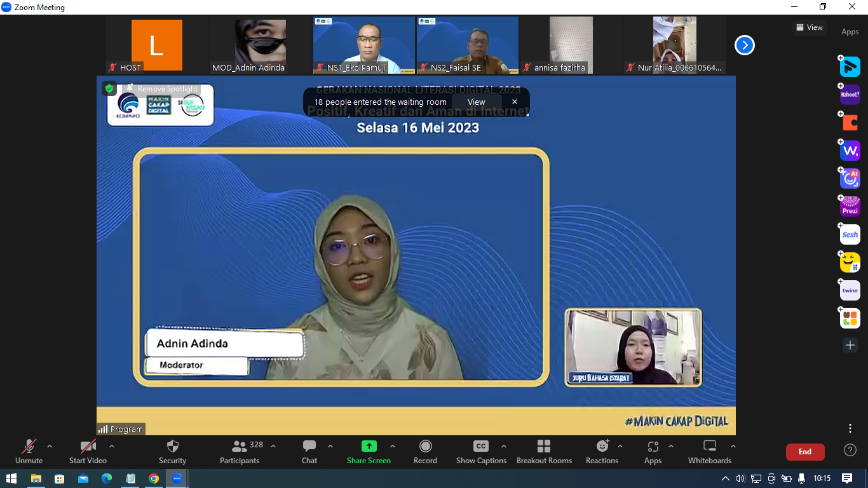Start recording with the Record button

(x=425, y=452)
